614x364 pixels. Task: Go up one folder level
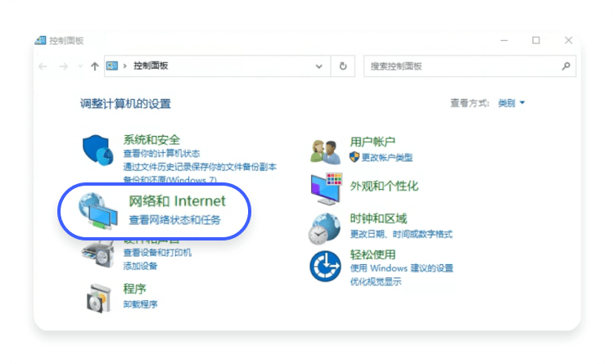pos(94,66)
